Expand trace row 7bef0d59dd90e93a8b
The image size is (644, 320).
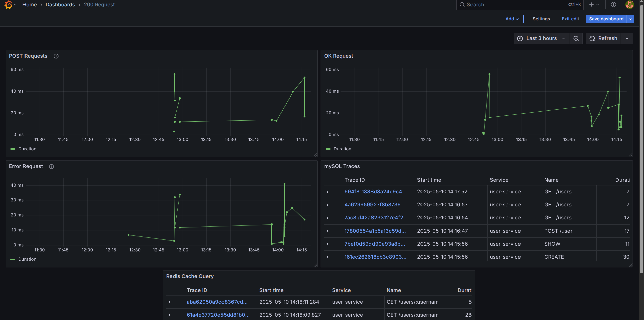coord(327,244)
